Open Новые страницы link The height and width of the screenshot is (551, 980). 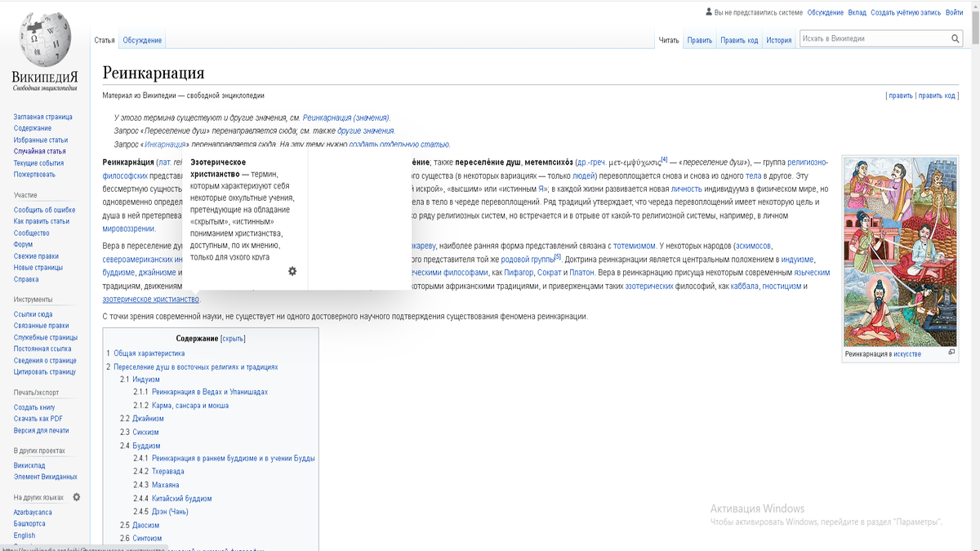point(38,268)
